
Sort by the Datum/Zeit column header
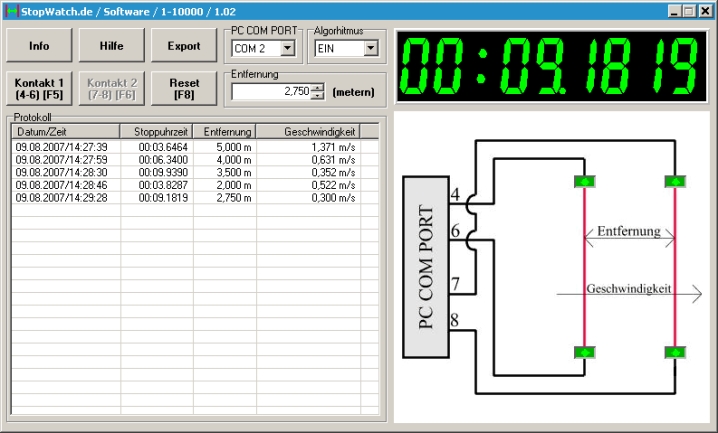coord(65,131)
